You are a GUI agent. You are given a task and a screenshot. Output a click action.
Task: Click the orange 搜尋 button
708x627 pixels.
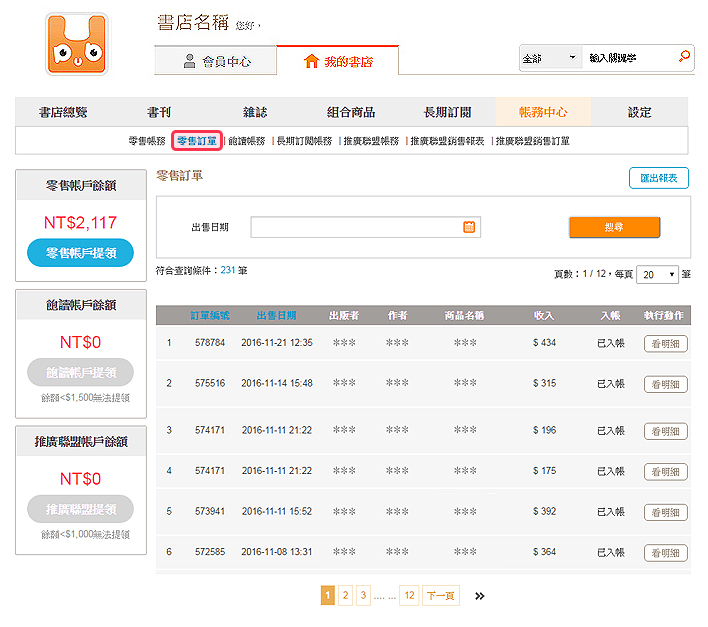[614, 227]
